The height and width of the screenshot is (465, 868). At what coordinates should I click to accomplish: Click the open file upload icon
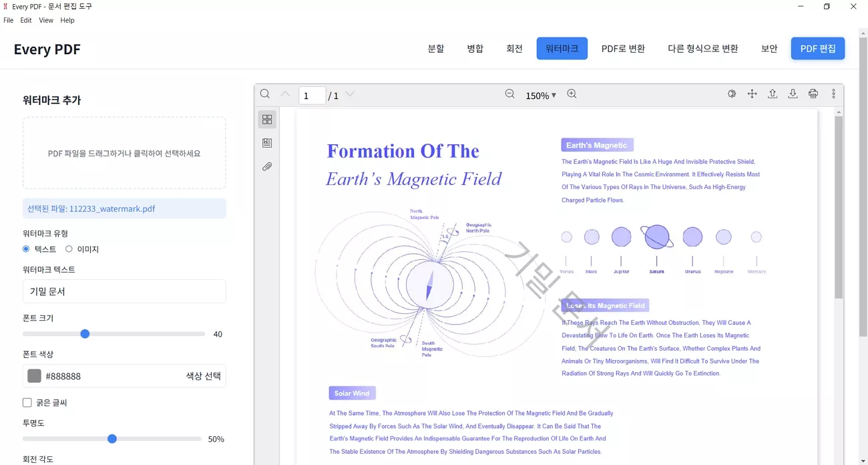tap(773, 94)
